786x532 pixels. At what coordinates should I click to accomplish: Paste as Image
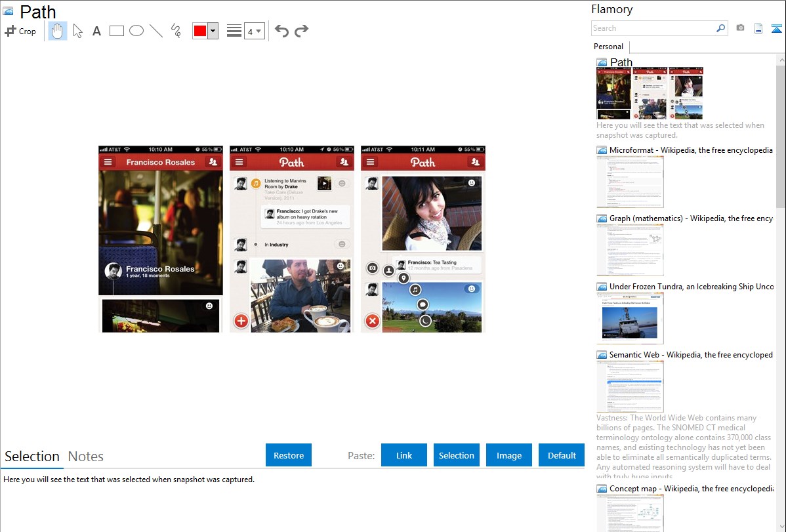click(x=508, y=455)
